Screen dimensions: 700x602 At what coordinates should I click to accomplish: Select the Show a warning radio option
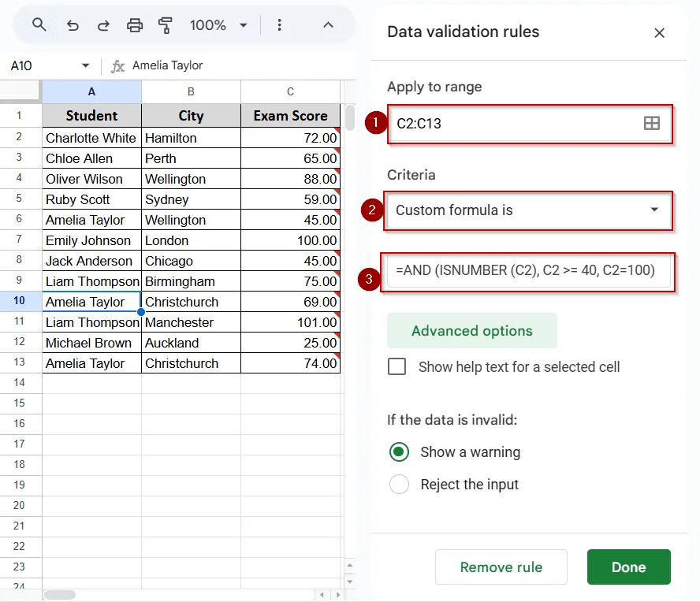coord(399,452)
